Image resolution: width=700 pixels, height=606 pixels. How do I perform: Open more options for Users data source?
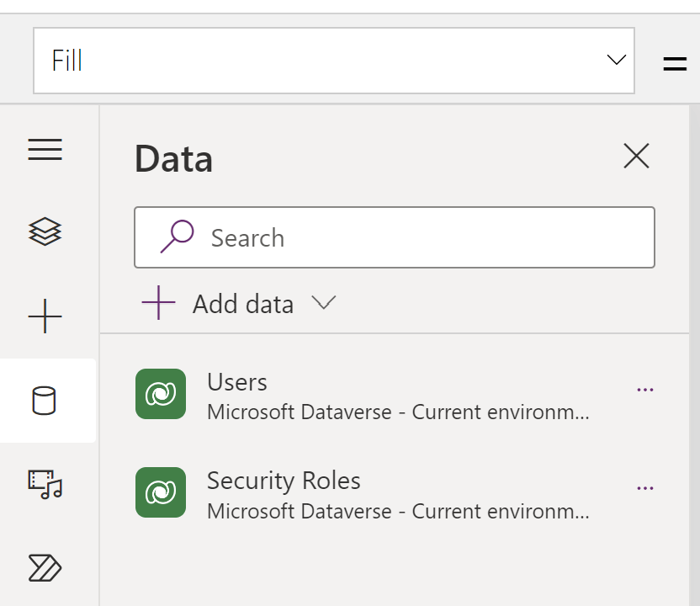click(x=645, y=390)
